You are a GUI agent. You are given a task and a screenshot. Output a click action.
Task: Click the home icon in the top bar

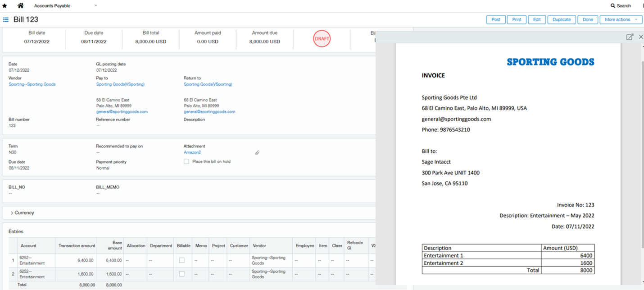[x=20, y=5]
